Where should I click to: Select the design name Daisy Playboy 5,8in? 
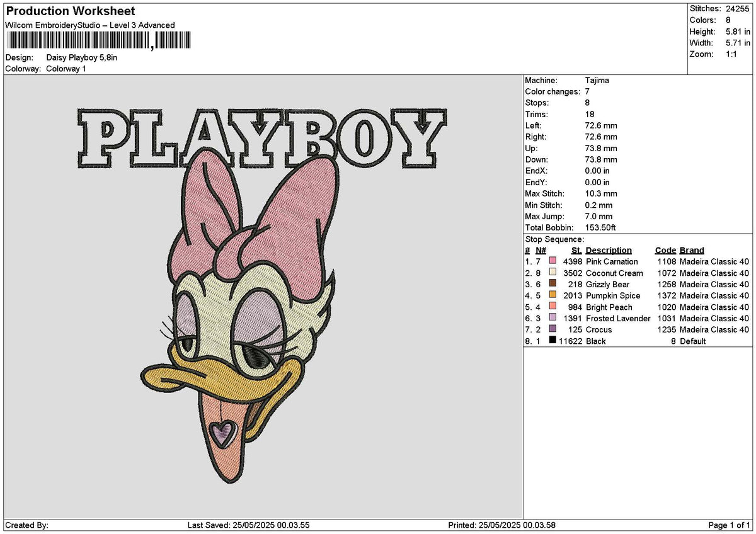pos(82,57)
